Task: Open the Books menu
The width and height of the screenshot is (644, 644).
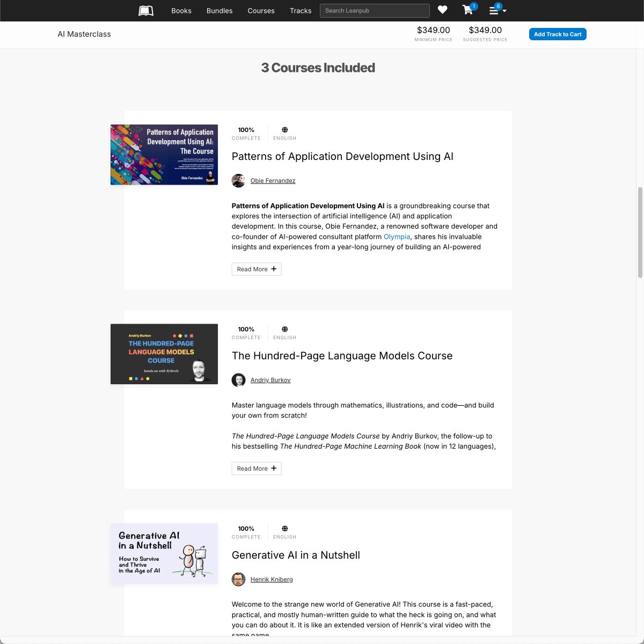Action: 181,11
